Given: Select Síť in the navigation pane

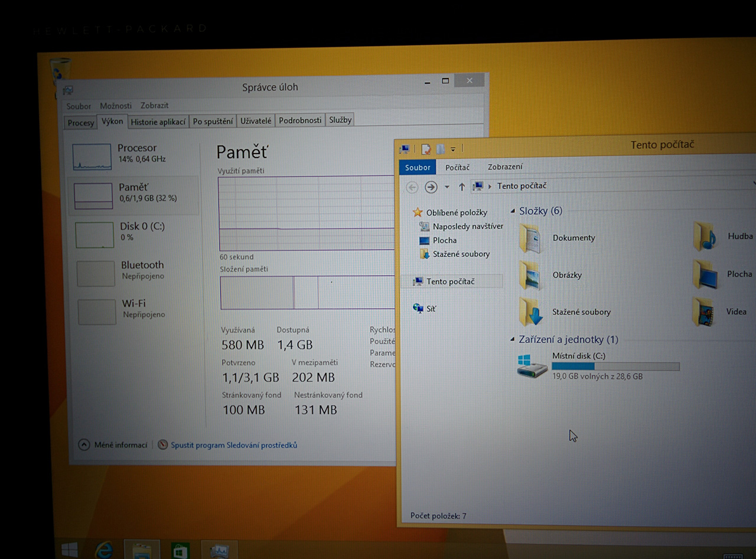Looking at the screenshot, I should 431,309.
